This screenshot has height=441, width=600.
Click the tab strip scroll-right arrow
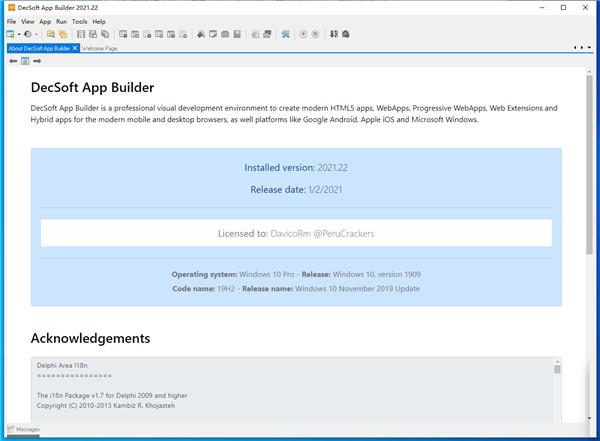582,47
